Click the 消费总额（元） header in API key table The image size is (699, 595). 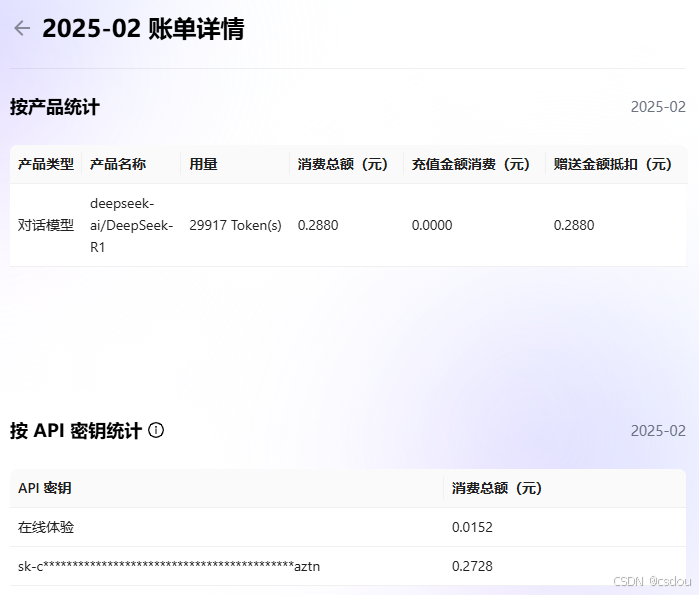click(497, 488)
